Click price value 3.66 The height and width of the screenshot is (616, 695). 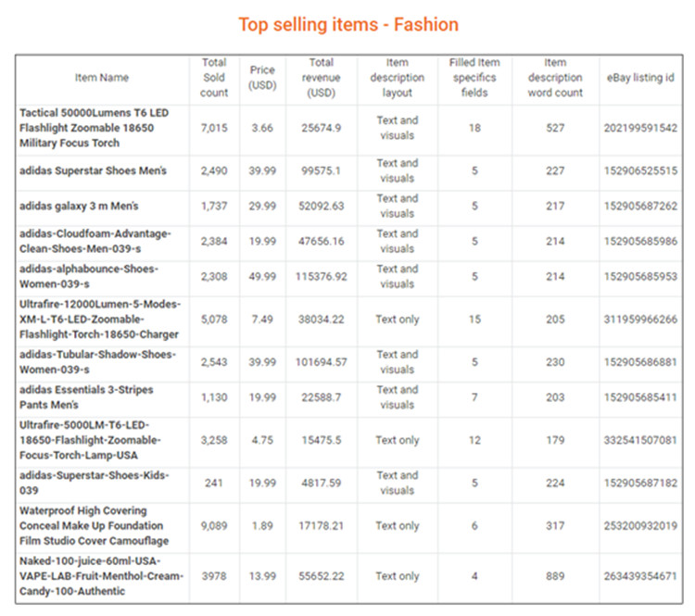pos(262,128)
